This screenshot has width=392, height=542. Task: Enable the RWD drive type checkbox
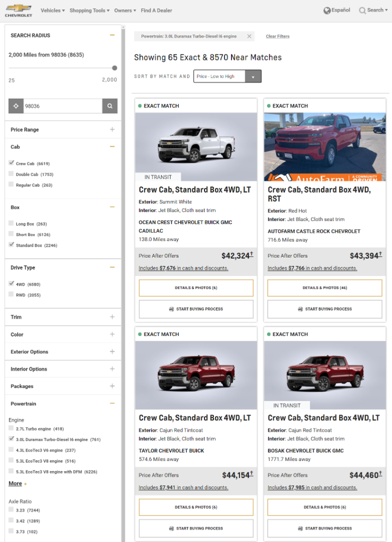(12, 295)
